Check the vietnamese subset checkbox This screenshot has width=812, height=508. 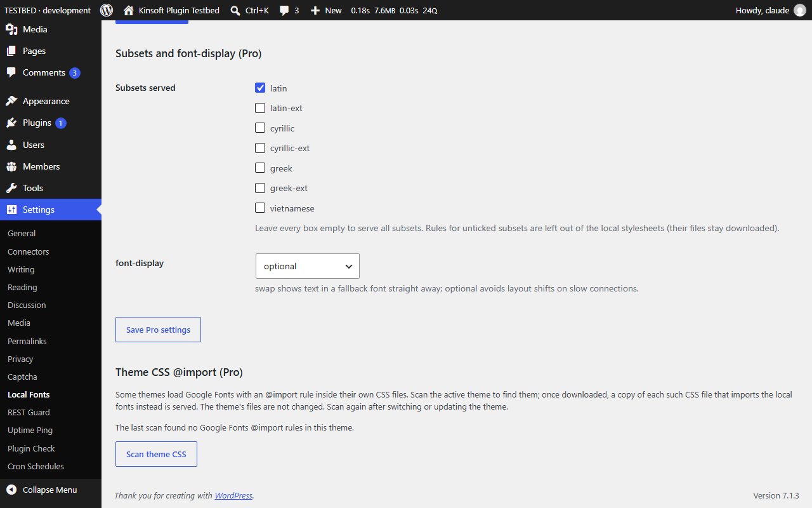[x=260, y=208]
